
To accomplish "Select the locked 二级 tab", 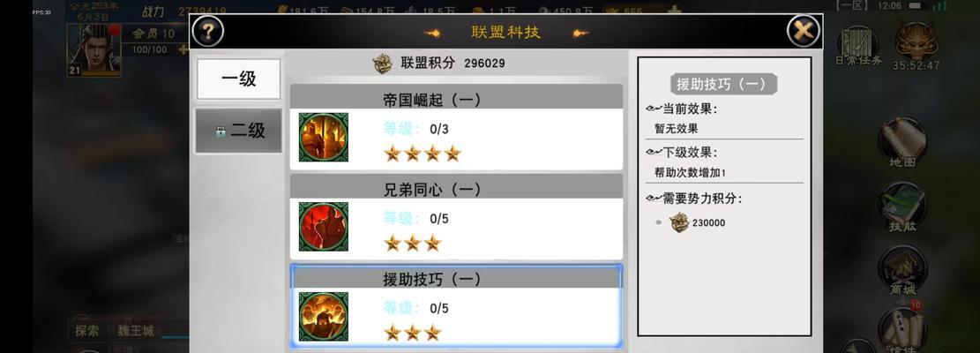I will [239, 131].
